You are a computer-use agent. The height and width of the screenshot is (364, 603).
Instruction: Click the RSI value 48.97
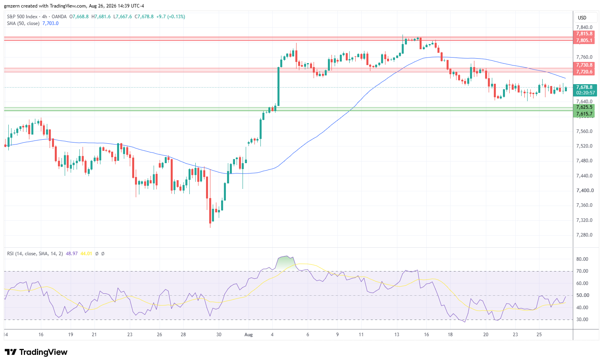coord(72,254)
